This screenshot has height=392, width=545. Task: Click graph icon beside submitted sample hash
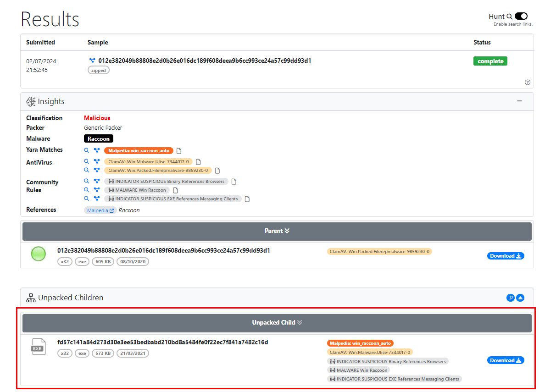click(x=92, y=61)
